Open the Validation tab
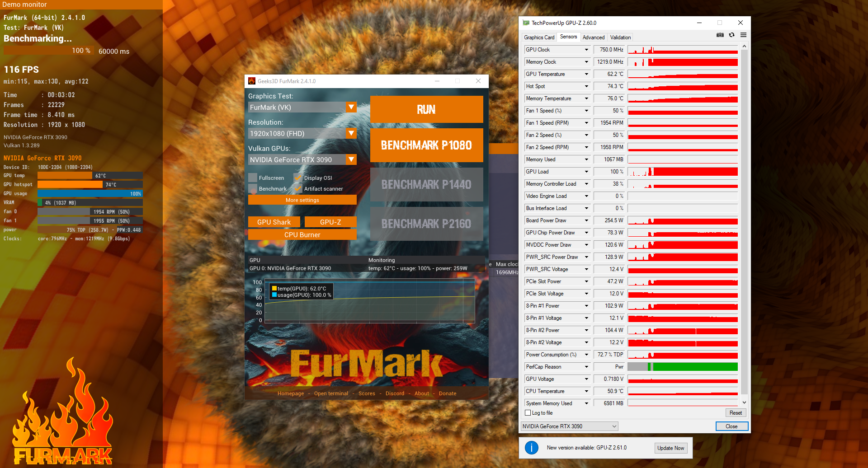This screenshot has width=868, height=468. pyautogui.click(x=620, y=37)
